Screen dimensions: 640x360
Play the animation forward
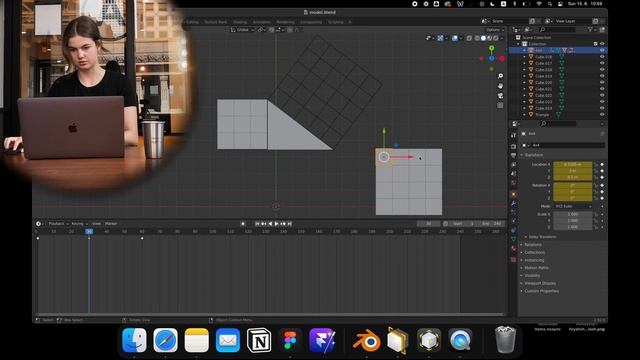tap(277, 224)
